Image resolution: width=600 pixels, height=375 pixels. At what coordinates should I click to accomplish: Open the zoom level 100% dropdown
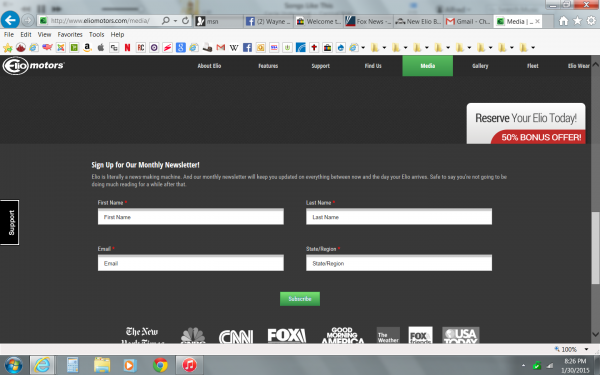586,349
